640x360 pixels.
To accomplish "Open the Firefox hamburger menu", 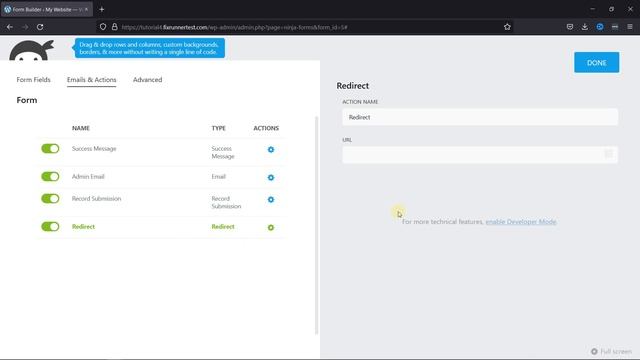I will (630, 27).
